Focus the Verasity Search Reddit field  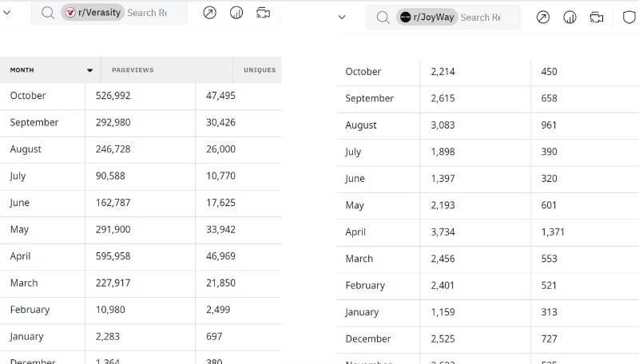click(155, 13)
